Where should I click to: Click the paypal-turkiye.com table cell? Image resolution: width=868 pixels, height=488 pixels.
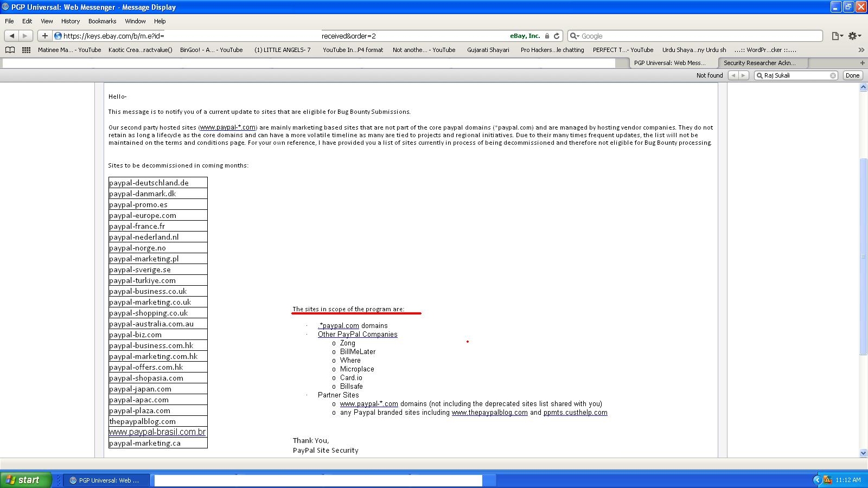pyautogui.click(x=158, y=280)
